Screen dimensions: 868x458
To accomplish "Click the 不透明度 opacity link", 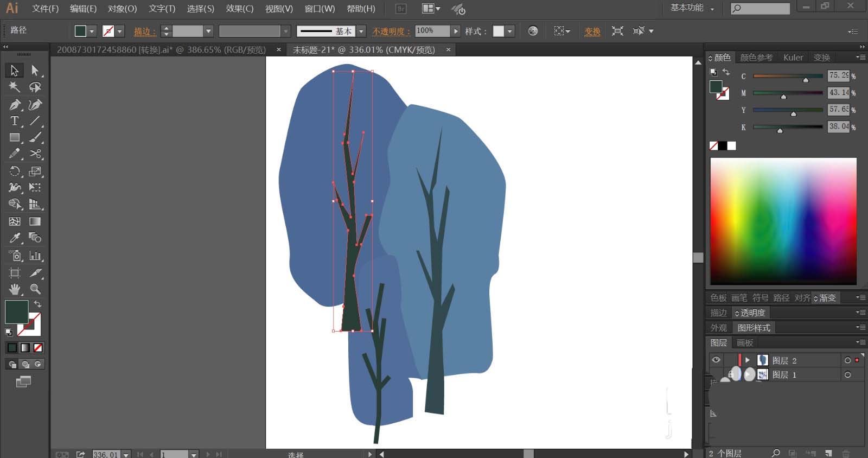I will click(x=391, y=31).
